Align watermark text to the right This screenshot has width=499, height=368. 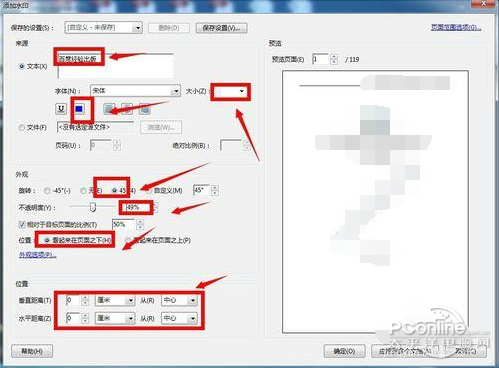(144, 109)
